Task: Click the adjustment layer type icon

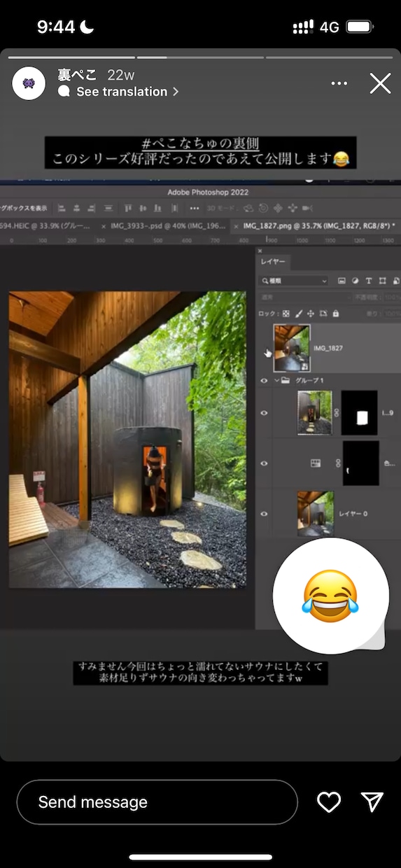Action: (x=316, y=463)
